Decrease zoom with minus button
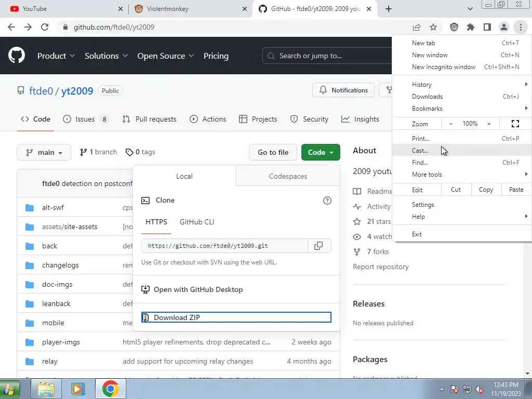 [x=451, y=124]
